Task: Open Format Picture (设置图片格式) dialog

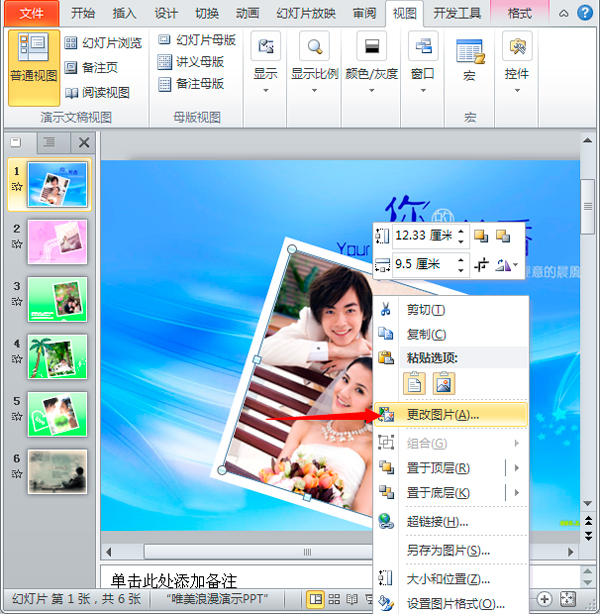Action: click(451, 603)
